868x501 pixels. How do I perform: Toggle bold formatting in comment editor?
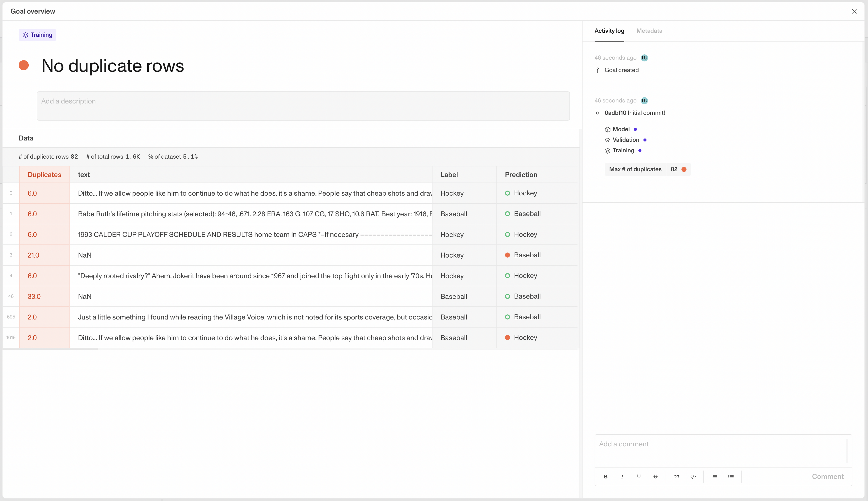tap(605, 477)
